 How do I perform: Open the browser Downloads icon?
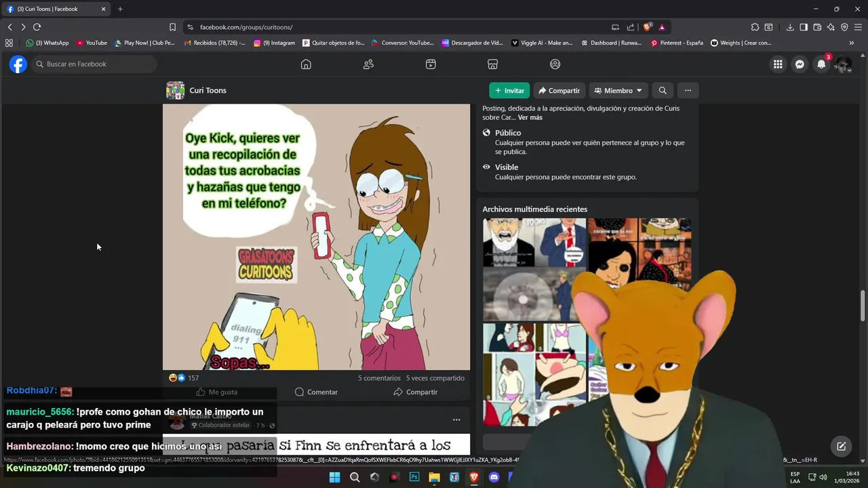790,27
